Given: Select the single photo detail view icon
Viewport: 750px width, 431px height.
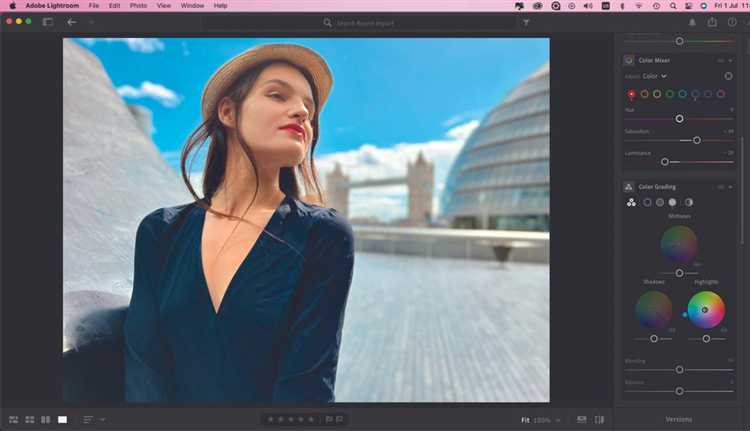Looking at the screenshot, I should [x=62, y=419].
